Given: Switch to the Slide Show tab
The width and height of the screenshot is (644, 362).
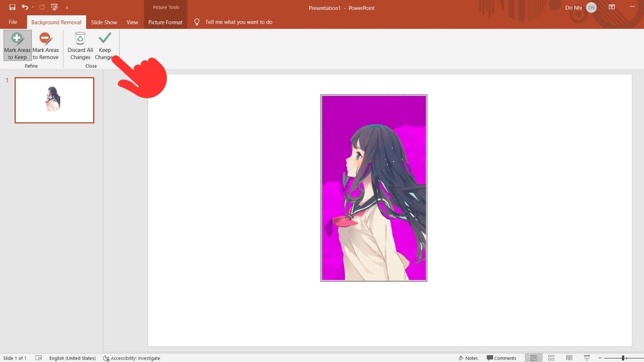Looking at the screenshot, I should (104, 22).
